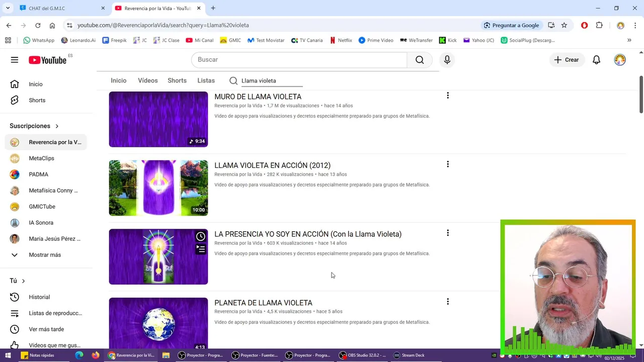Viewport: 644px width, 362px height.
Task: Open Windows Start menu
Action: point(8,355)
